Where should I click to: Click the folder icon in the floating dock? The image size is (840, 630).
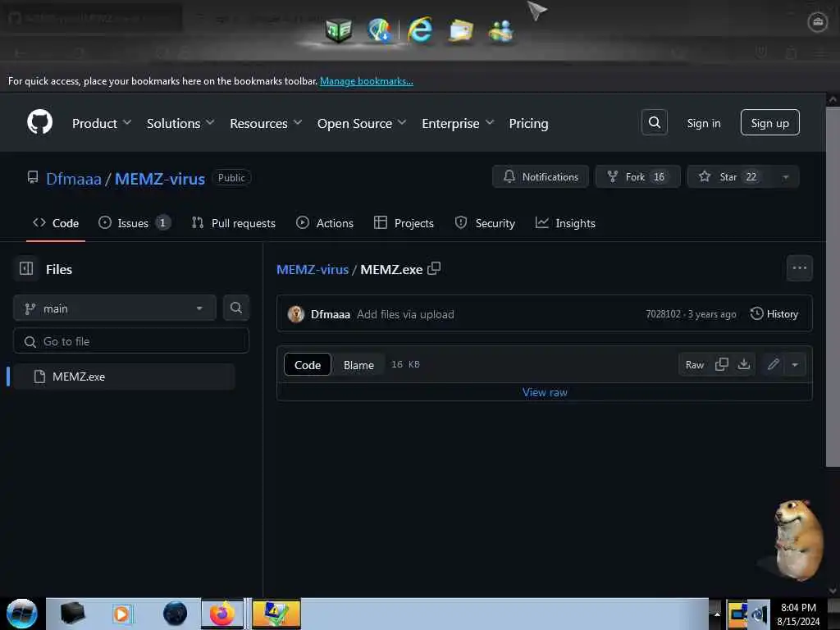point(461,30)
